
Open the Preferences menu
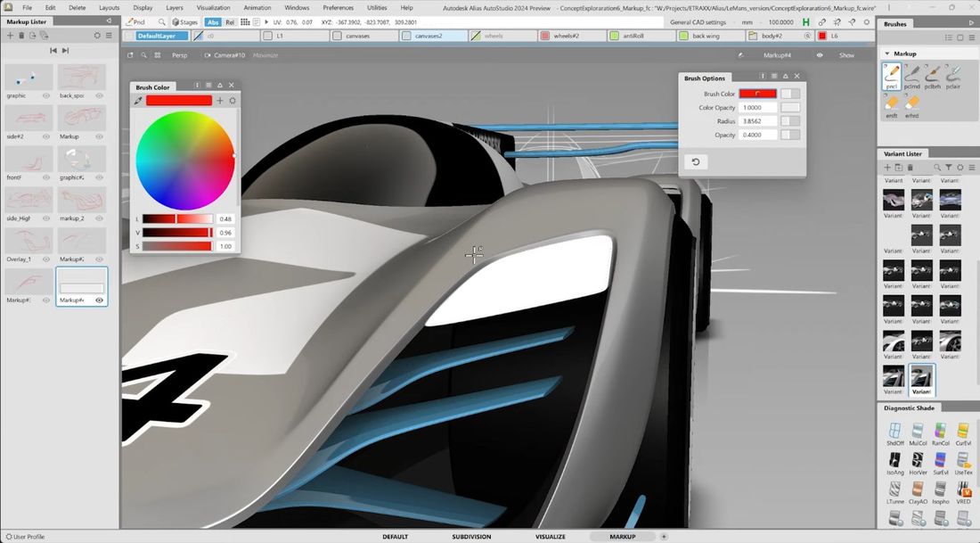coord(338,6)
